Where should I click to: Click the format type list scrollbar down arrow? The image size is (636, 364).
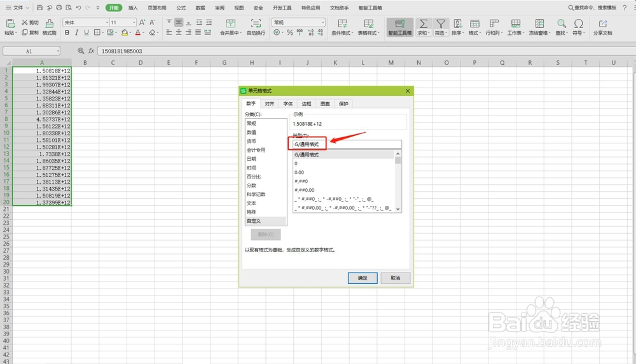[398, 209]
